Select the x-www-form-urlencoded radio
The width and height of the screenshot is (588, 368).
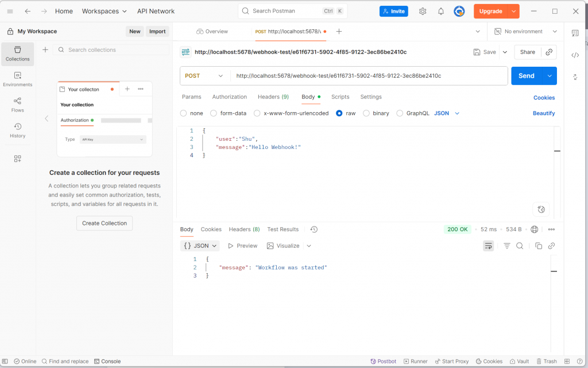click(x=257, y=113)
